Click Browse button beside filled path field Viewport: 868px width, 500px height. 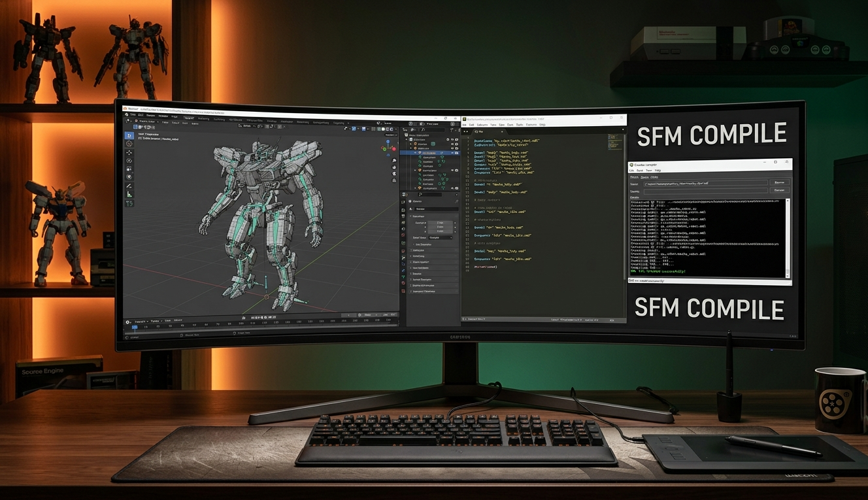pyautogui.click(x=780, y=182)
